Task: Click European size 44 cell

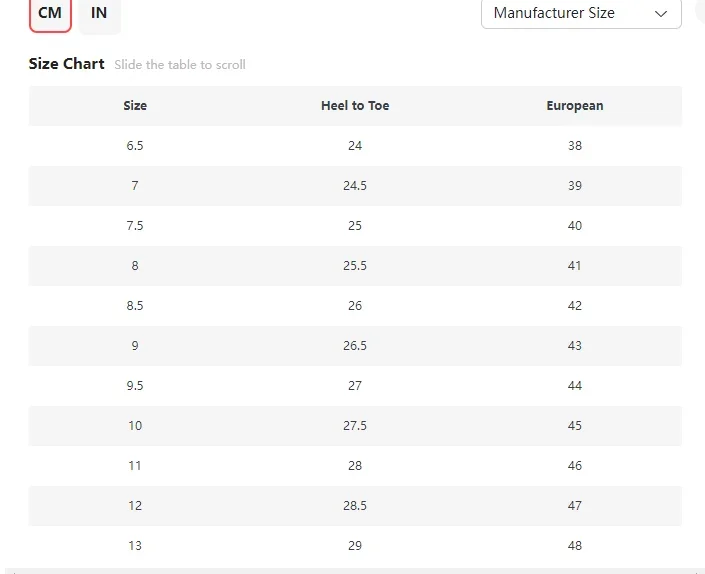Action: tap(575, 385)
